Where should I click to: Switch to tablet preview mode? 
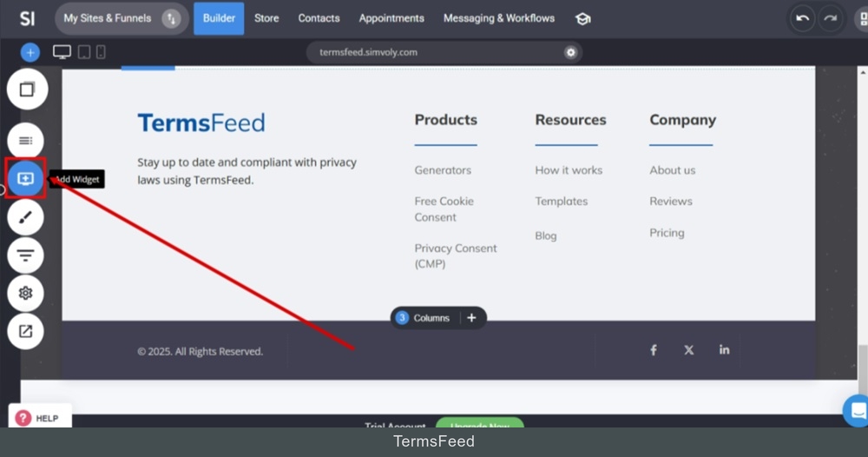tap(84, 52)
